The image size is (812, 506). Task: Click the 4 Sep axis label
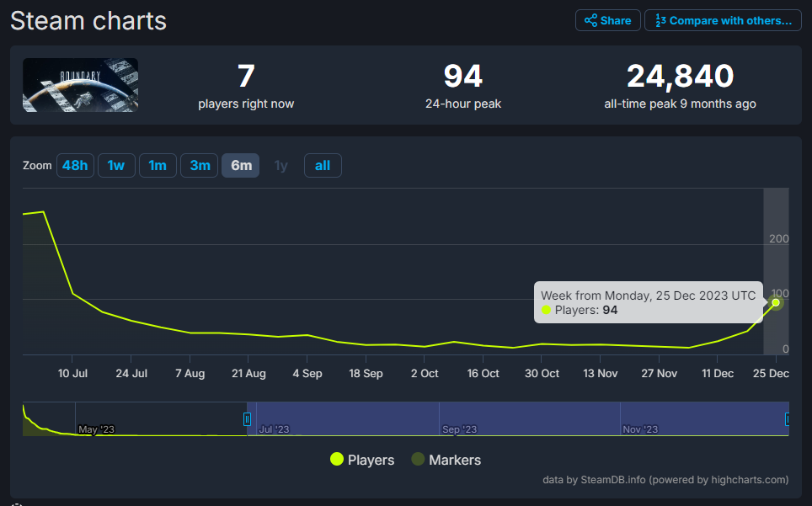coord(307,374)
